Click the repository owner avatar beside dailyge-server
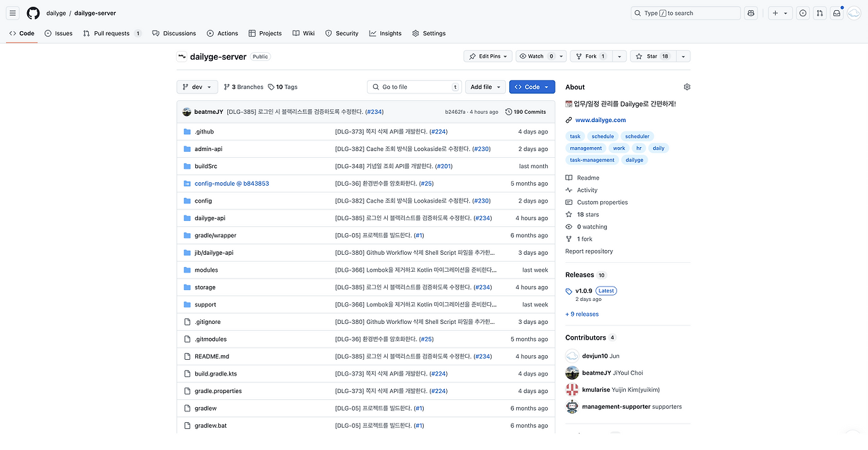 [x=182, y=57]
